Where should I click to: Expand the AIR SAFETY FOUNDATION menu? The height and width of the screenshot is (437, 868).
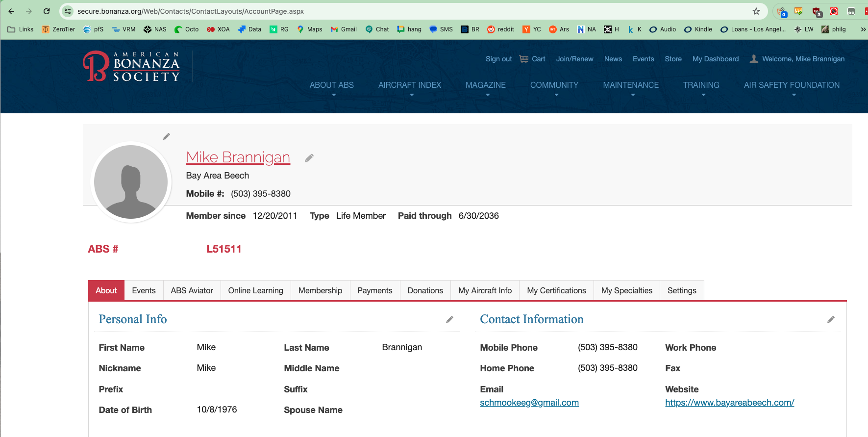pos(791,85)
